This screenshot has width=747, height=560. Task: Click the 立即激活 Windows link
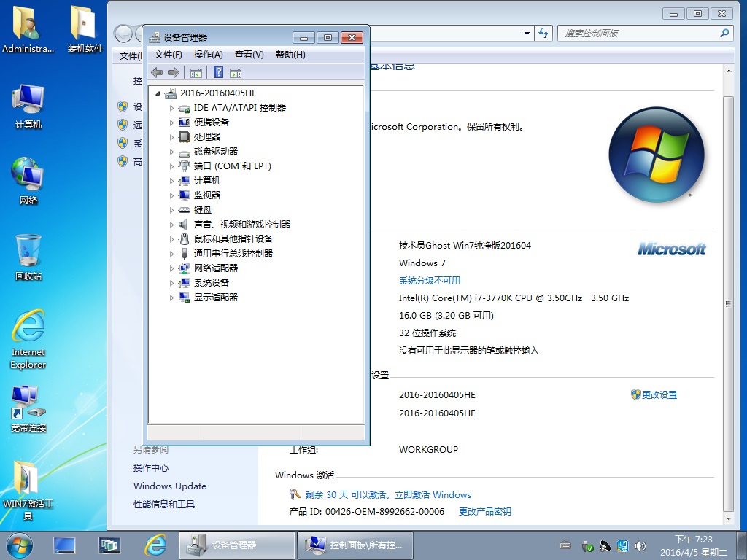pyautogui.click(x=433, y=495)
